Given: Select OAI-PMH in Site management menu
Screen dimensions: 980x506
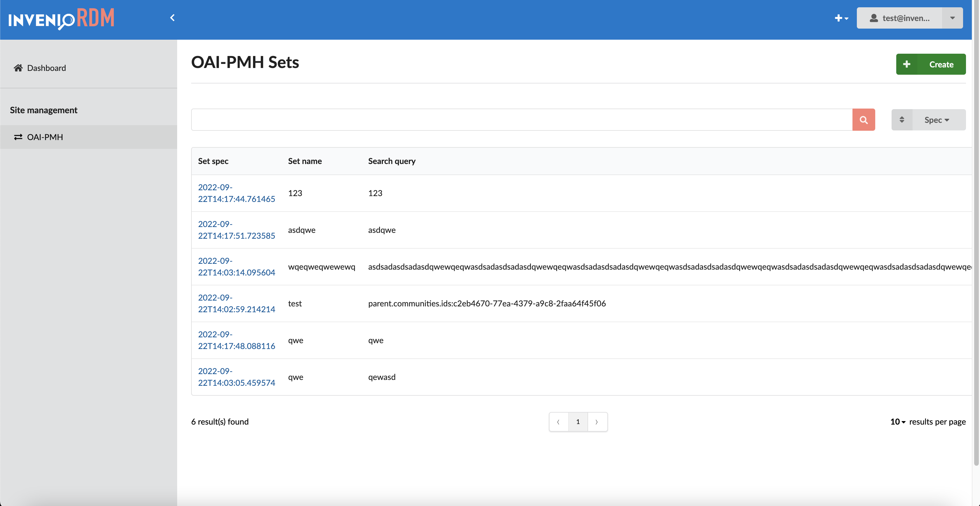Looking at the screenshot, I should 45,137.
